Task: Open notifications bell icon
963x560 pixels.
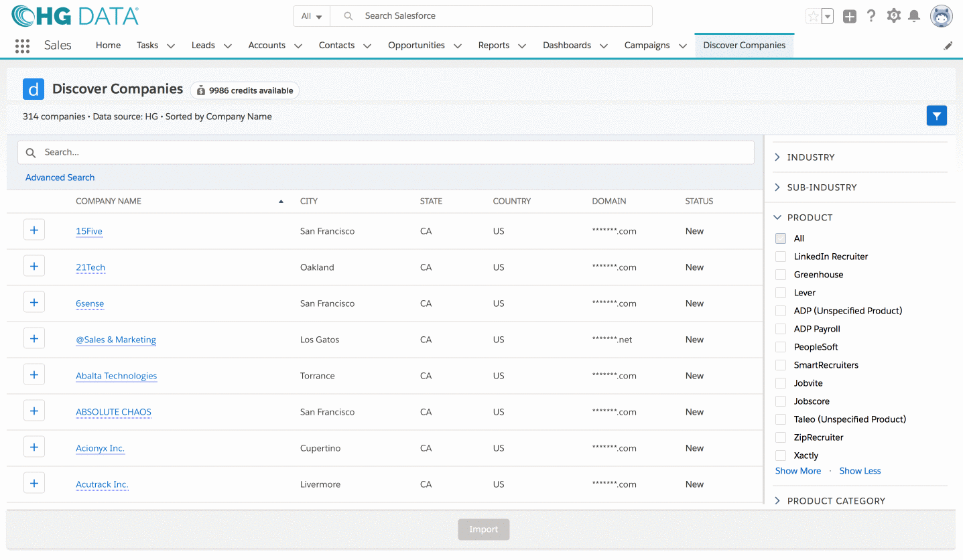Action: pyautogui.click(x=913, y=16)
